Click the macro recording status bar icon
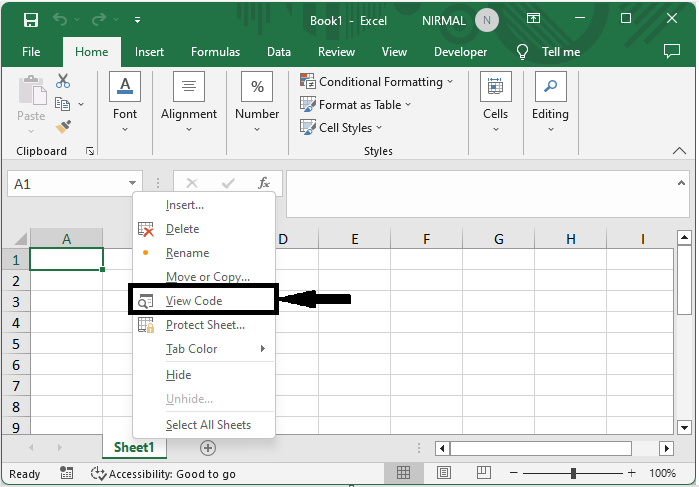The image size is (699, 487). tap(66, 473)
